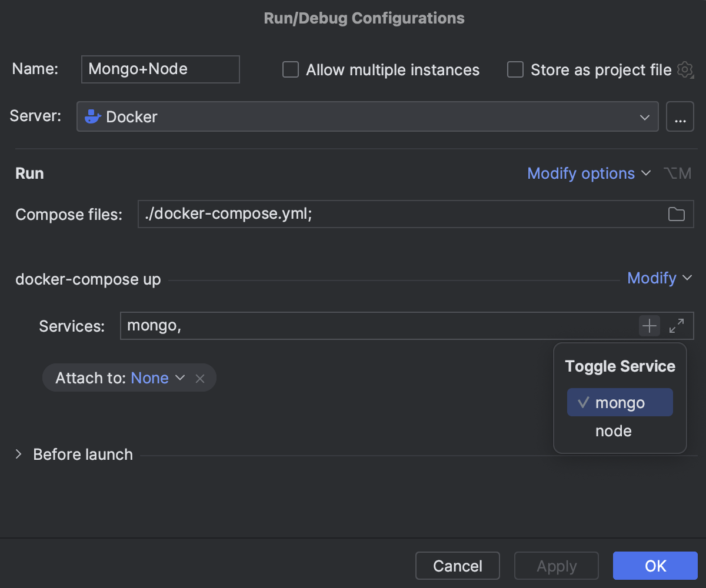Toggle off the mongo service
706x588 pixels.
point(620,403)
